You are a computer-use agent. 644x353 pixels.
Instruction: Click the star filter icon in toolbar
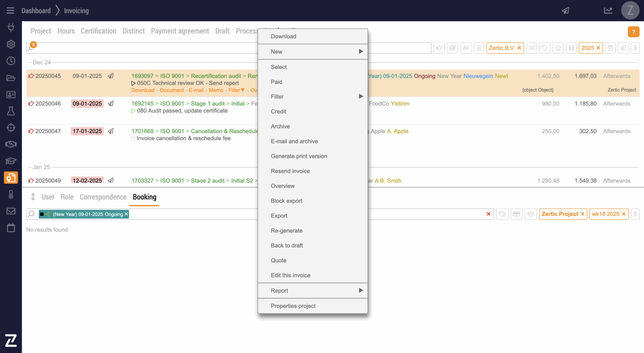pyautogui.click(x=558, y=48)
